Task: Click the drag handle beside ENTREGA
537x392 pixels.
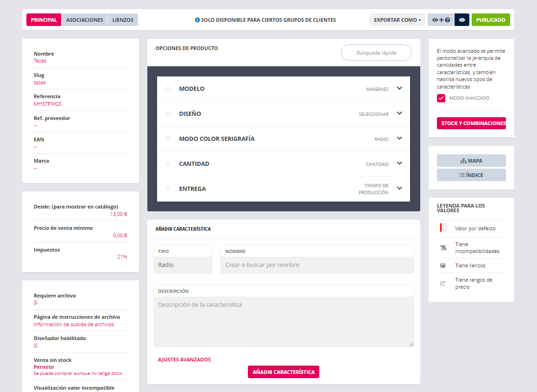Action: [168, 189]
